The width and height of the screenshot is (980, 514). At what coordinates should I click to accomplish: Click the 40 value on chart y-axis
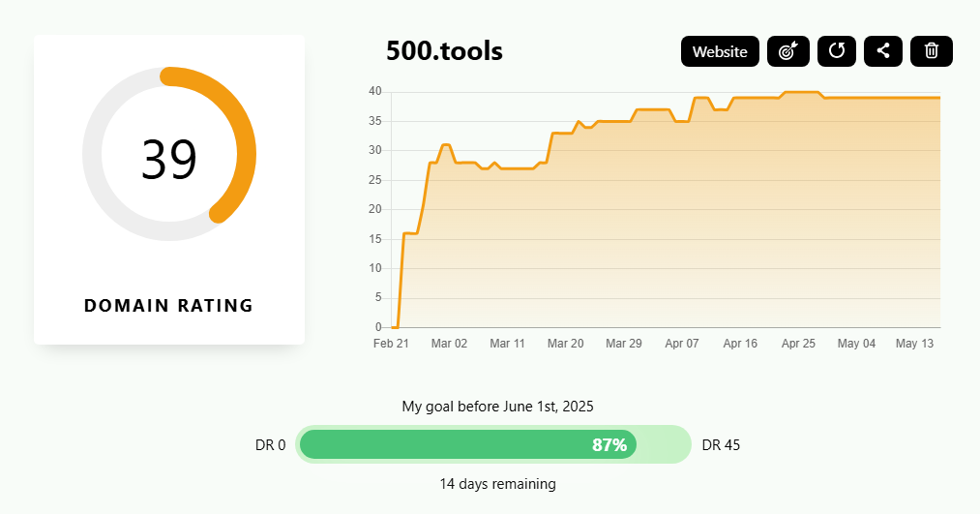[375, 92]
